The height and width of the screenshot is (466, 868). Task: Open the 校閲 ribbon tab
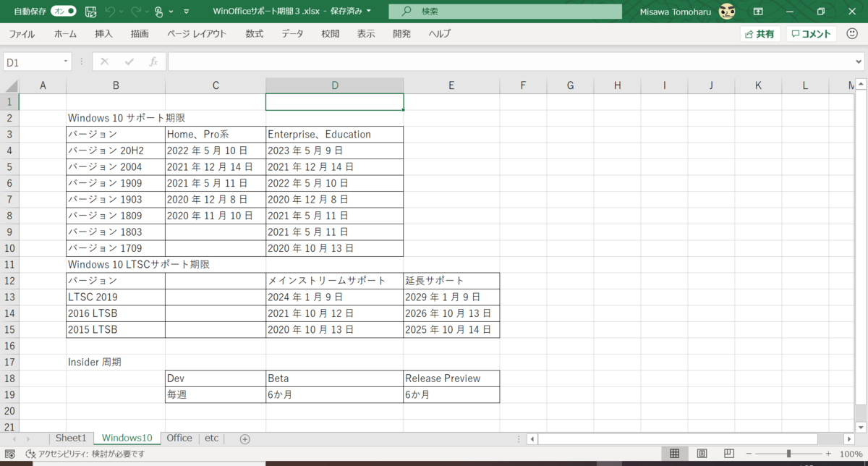coord(331,34)
